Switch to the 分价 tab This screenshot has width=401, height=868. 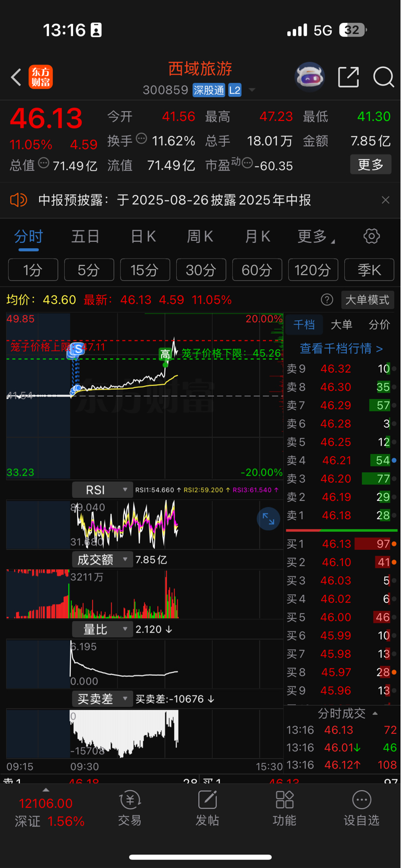tap(379, 325)
